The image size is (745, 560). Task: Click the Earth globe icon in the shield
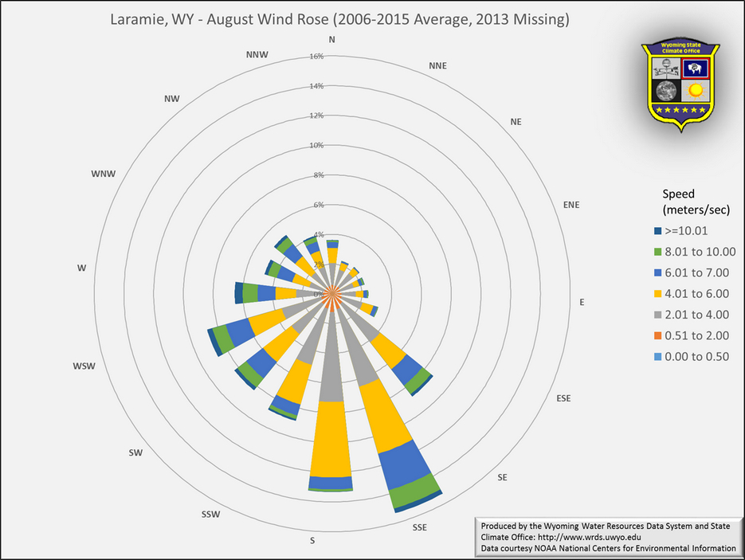pyautogui.click(x=666, y=90)
